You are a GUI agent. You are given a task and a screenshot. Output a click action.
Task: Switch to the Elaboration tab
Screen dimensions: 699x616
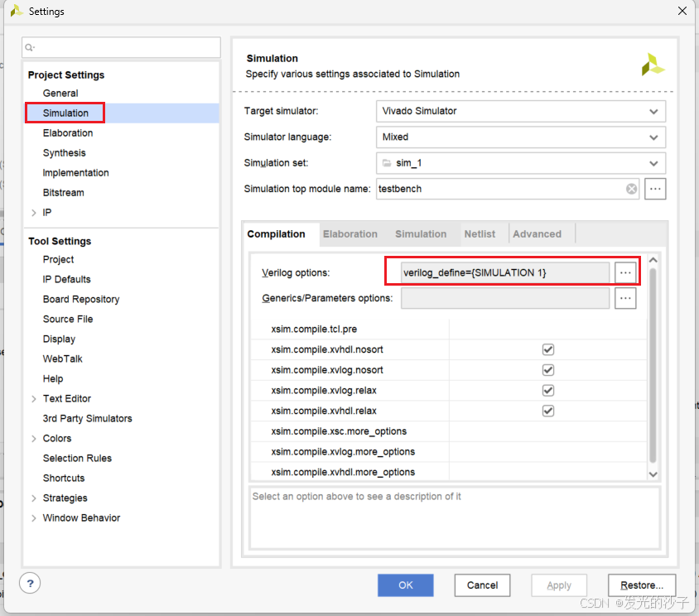pyautogui.click(x=350, y=234)
